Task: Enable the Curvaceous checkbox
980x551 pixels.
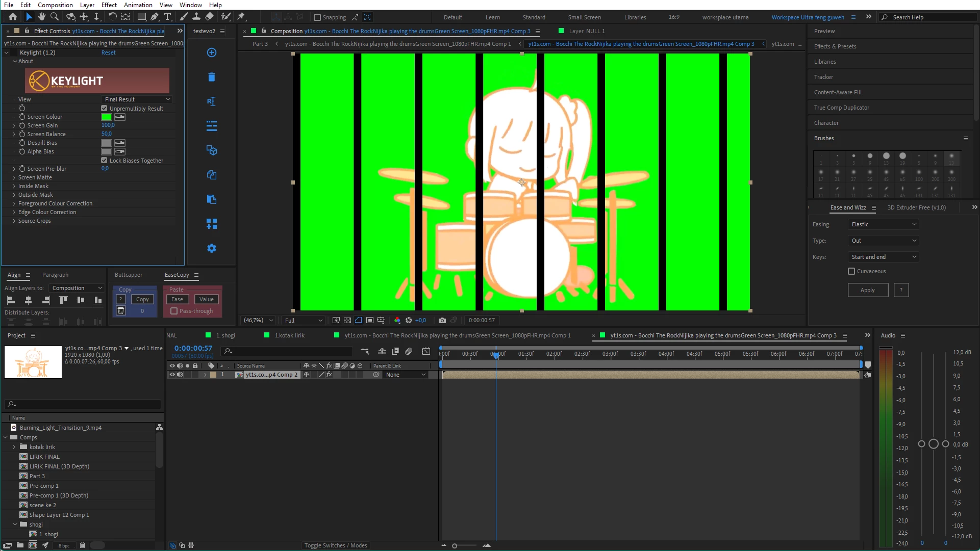Action: [851, 271]
